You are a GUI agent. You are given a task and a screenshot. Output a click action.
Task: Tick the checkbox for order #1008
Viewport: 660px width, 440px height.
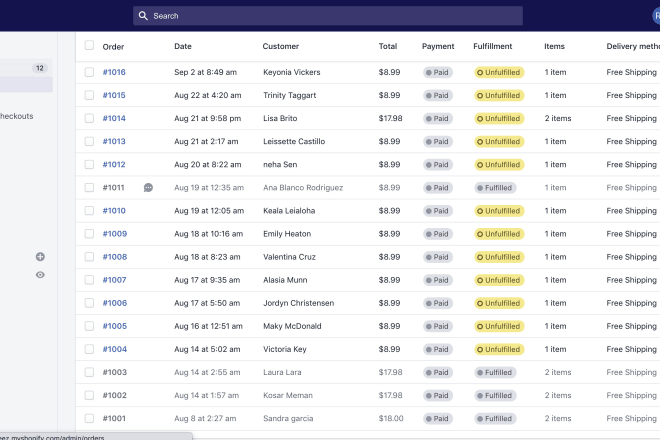89,257
